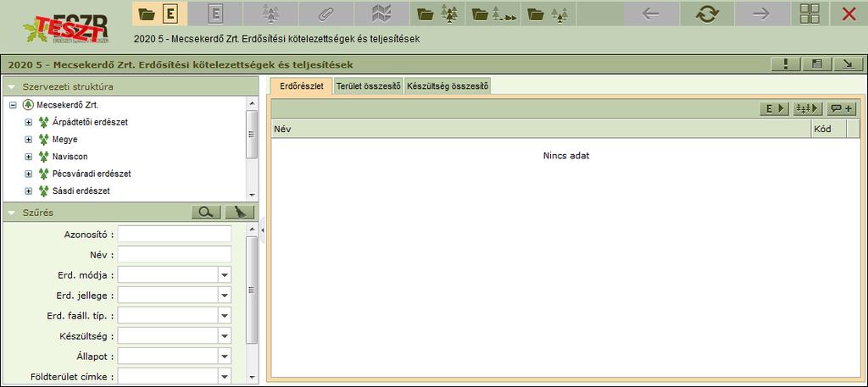Click the refresh arrows icon
The width and height of the screenshot is (868, 387).
706,14
